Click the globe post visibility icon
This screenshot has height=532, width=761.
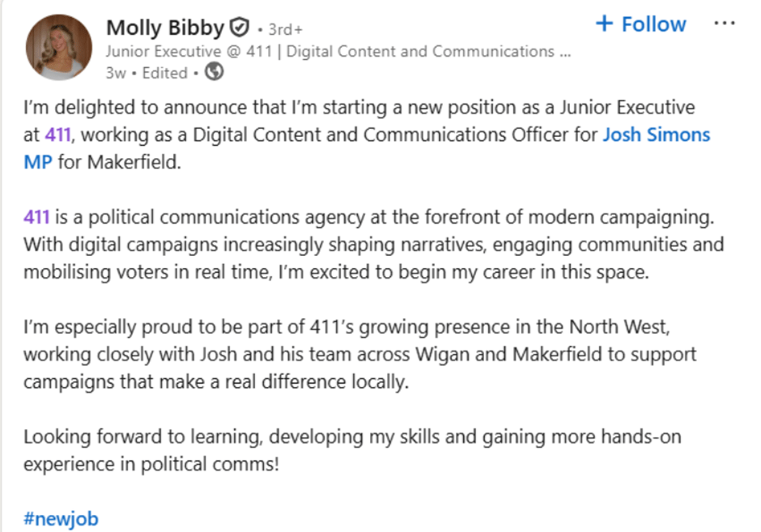pos(215,73)
